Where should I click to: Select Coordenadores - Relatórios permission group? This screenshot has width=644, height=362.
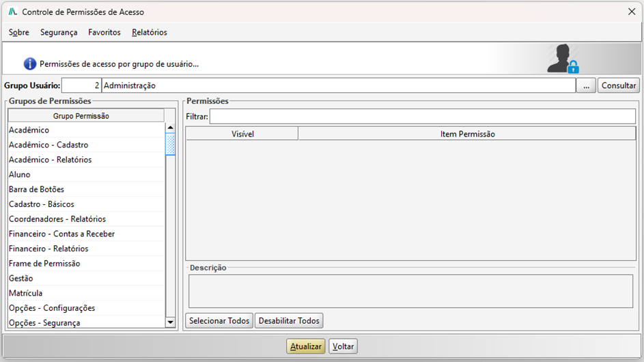(x=86, y=219)
